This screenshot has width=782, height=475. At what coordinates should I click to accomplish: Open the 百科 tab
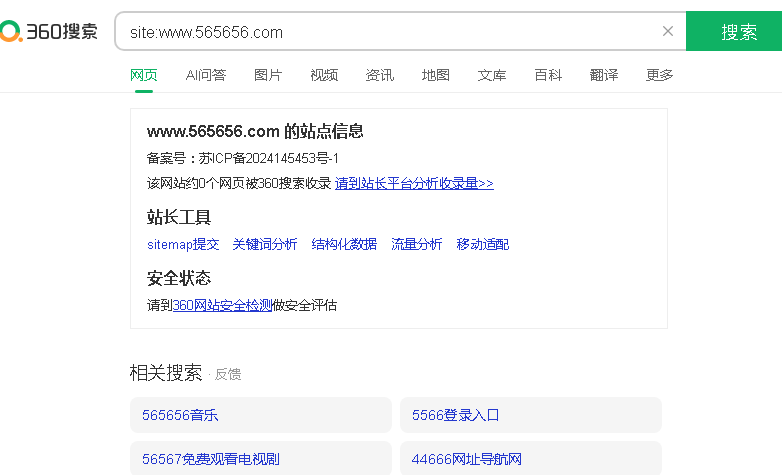[x=548, y=75]
